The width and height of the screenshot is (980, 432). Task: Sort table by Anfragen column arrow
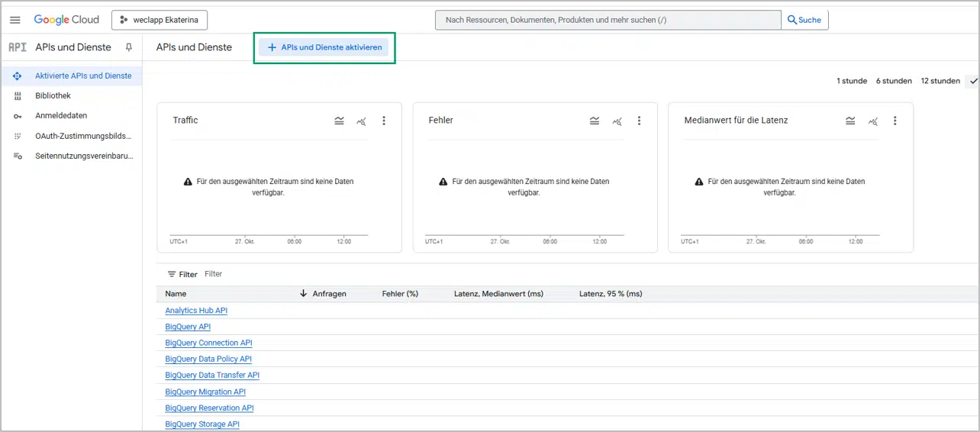coord(304,294)
